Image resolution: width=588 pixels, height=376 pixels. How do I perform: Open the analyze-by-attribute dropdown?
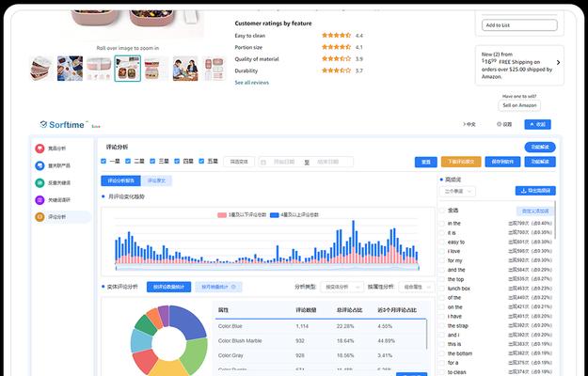(416, 287)
